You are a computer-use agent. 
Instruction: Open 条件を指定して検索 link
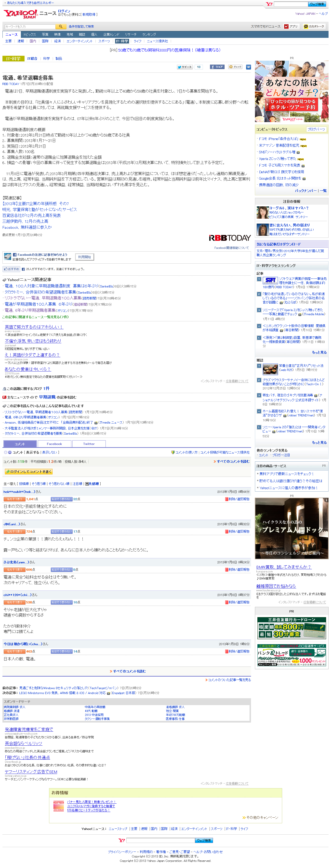(81, 26)
